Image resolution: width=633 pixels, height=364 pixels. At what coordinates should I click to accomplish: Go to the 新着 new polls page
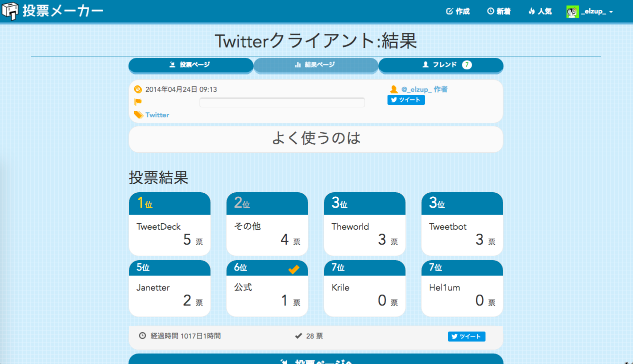(x=499, y=11)
